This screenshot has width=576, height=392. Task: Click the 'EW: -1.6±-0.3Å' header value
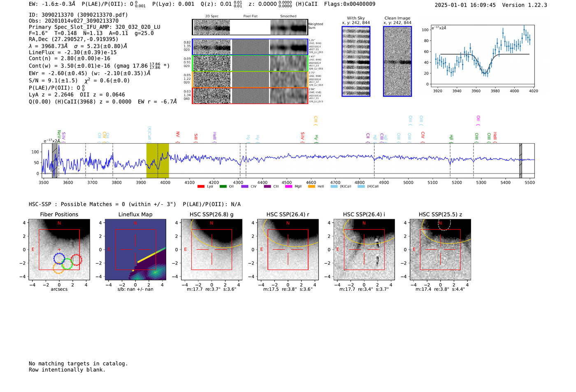pyautogui.click(x=52, y=4)
